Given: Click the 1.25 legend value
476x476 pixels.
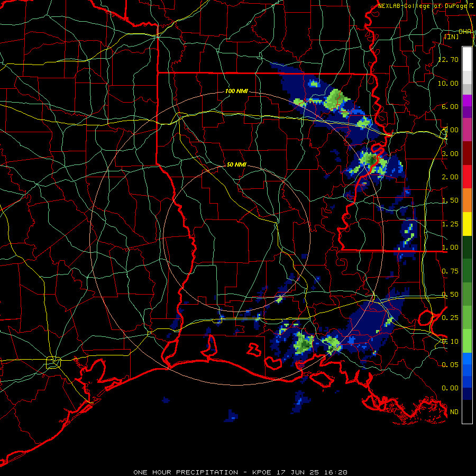Looking at the screenshot, I should 450,224.
